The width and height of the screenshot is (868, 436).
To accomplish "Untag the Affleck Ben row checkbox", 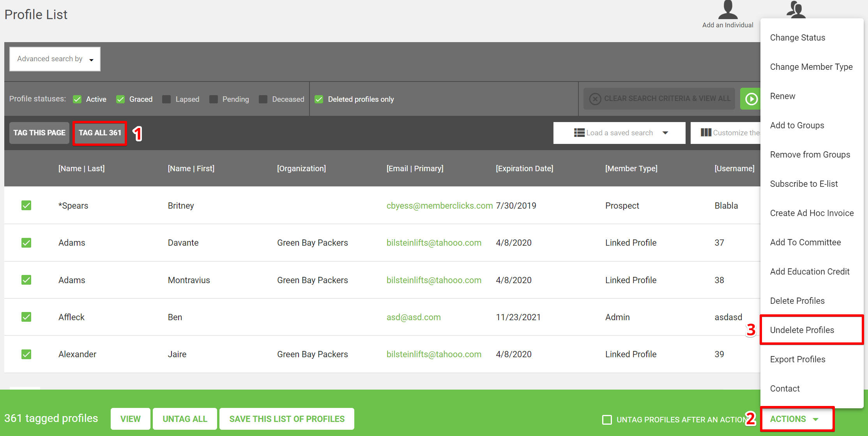I will 26,317.
